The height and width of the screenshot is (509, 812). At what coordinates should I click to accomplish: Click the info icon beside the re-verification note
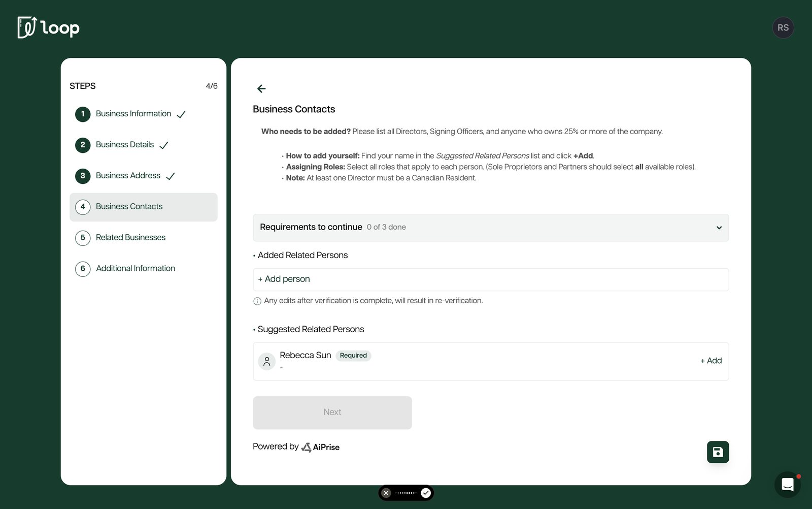257,301
